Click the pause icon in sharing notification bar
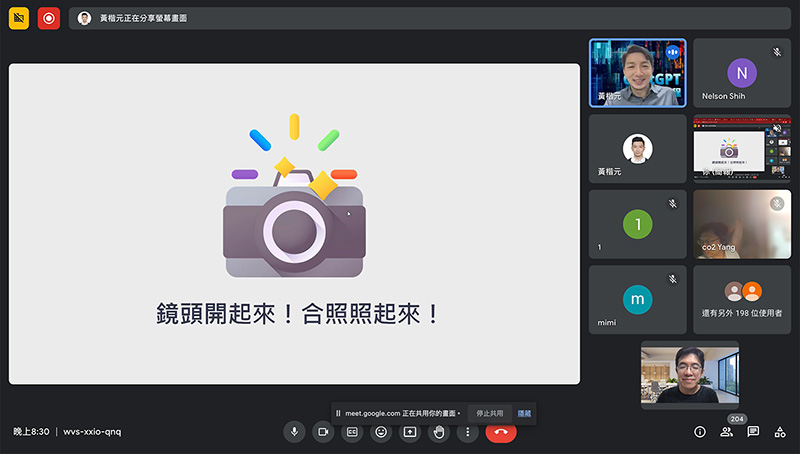Screen dimensions: 800x454 coord(338,413)
